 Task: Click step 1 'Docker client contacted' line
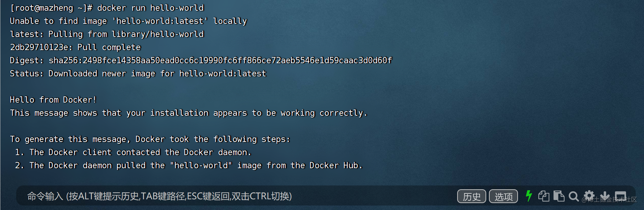[x=133, y=152]
